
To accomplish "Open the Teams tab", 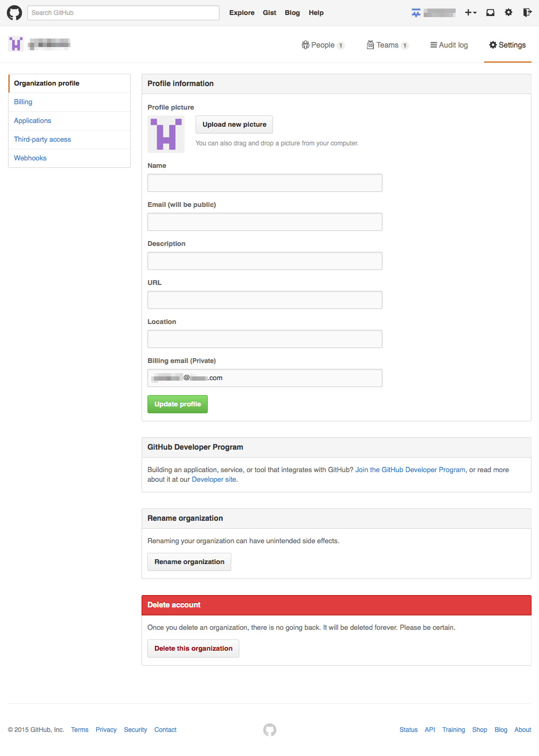I will point(387,45).
